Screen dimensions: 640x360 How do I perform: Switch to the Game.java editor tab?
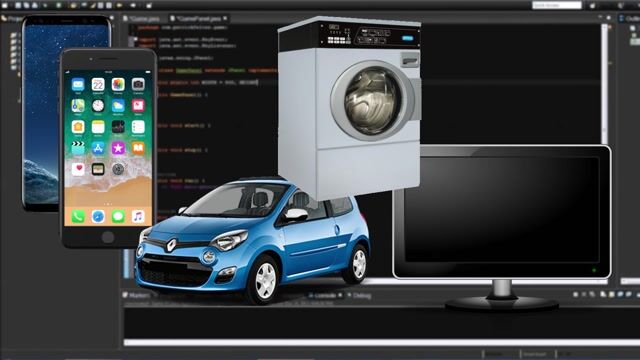(142, 19)
